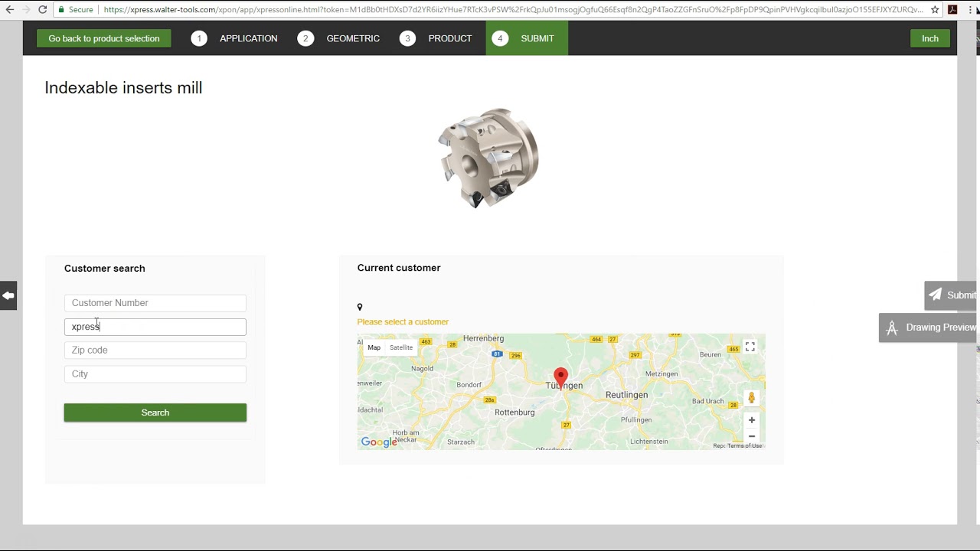The height and width of the screenshot is (551, 980).
Task: Click the name field containing xpress
Action: point(155,327)
